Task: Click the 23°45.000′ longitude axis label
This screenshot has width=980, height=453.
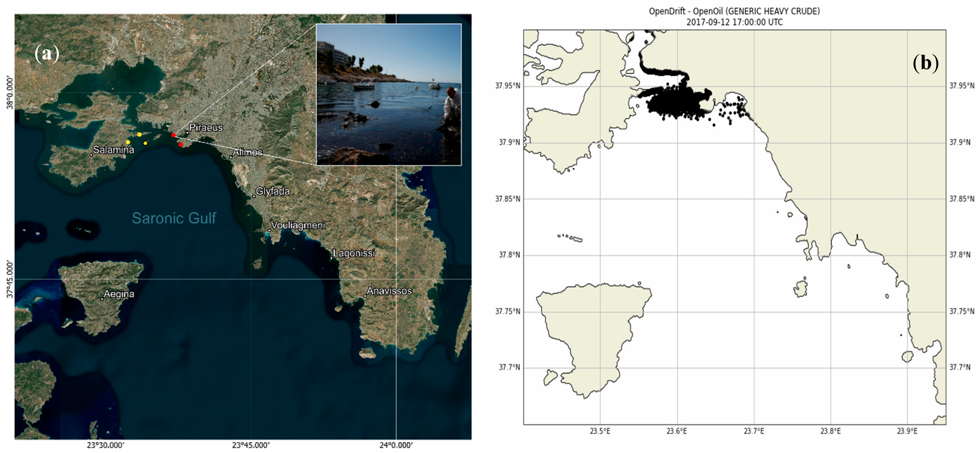Action: tap(251, 445)
